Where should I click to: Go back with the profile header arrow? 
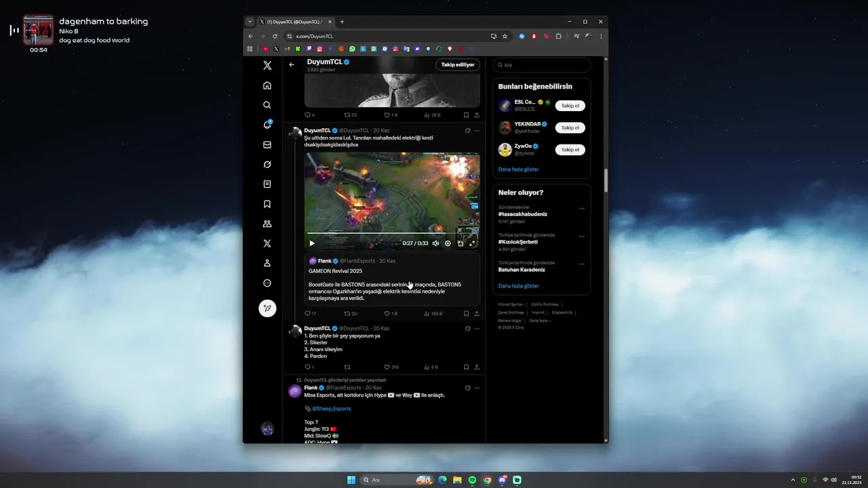coord(292,65)
